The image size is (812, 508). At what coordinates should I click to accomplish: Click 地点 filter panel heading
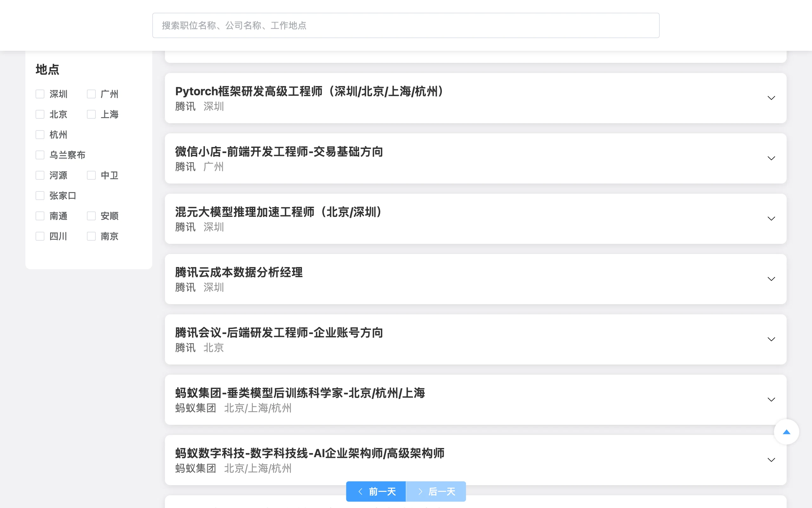[47, 70]
